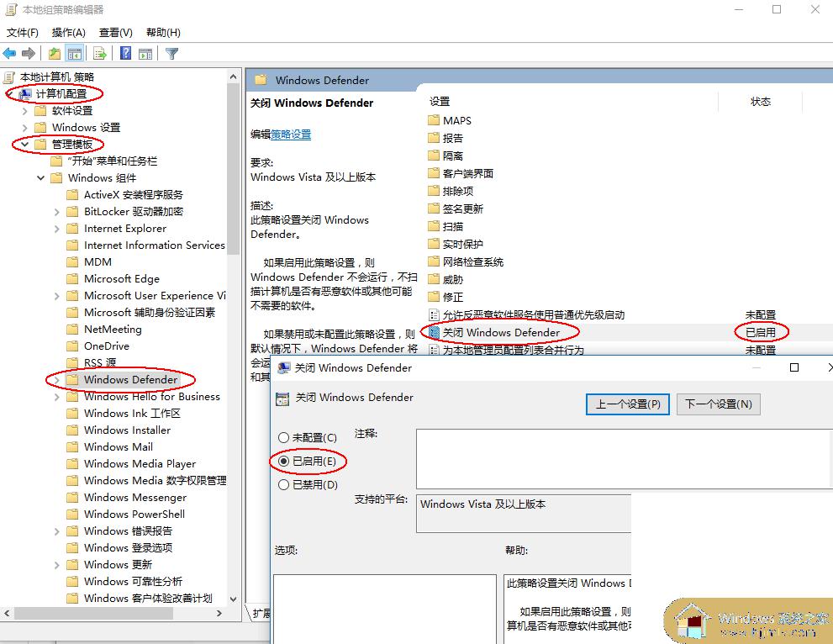Expand the Windows Hello for Business node
Image resolution: width=833 pixels, height=644 pixels.
[x=56, y=397]
